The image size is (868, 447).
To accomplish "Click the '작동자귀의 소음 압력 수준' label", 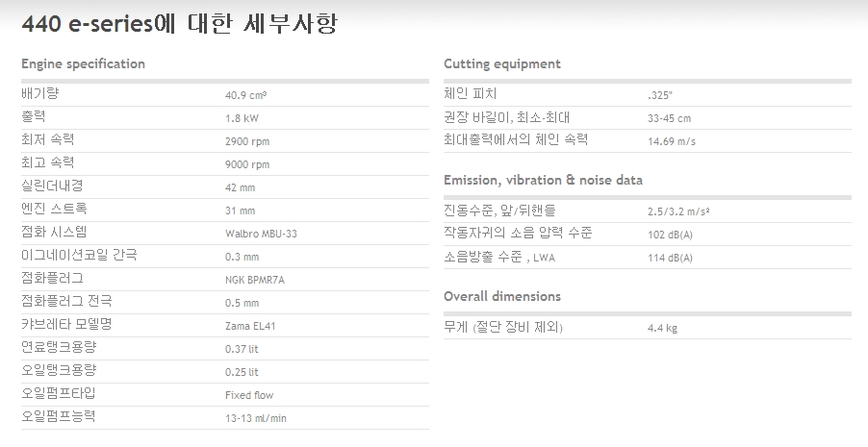I will [518, 233].
